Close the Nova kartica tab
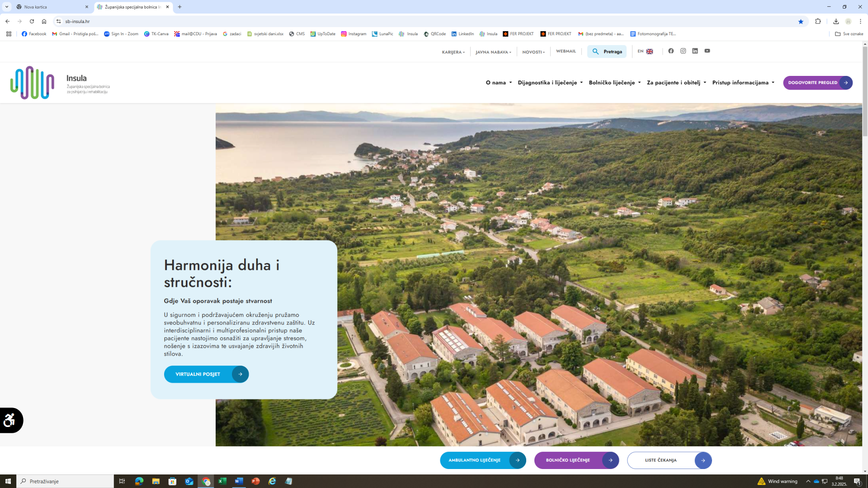Image resolution: width=868 pixels, height=488 pixels. coord(87,7)
